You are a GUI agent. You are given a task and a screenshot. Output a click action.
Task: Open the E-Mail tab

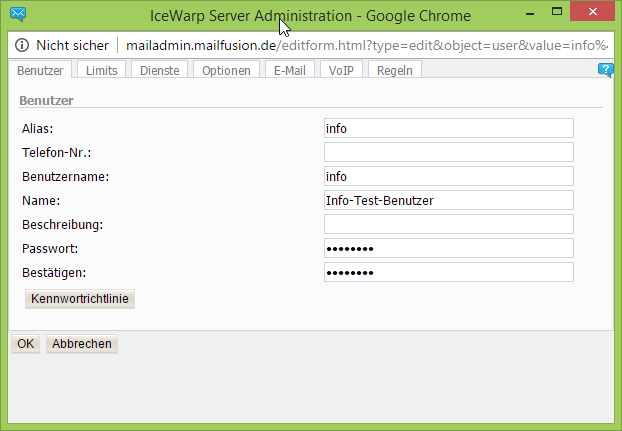290,70
